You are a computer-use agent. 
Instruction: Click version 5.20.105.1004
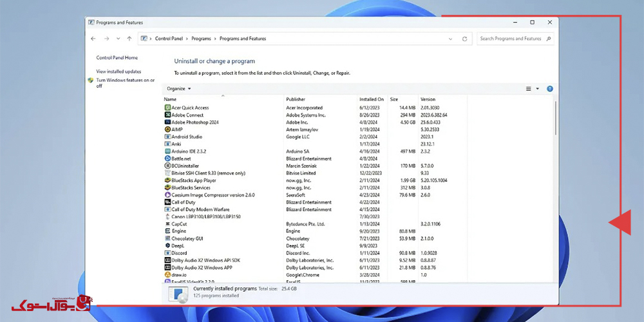pyautogui.click(x=433, y=181)
